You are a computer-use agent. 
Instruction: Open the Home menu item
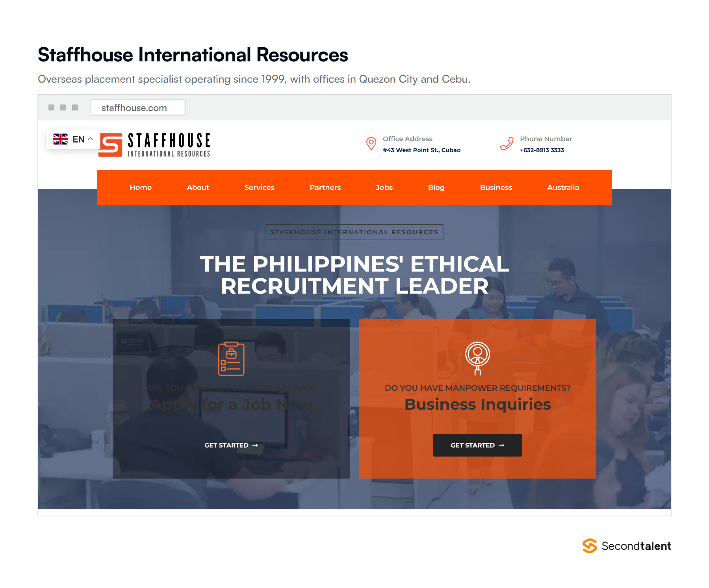pos(141,187)
